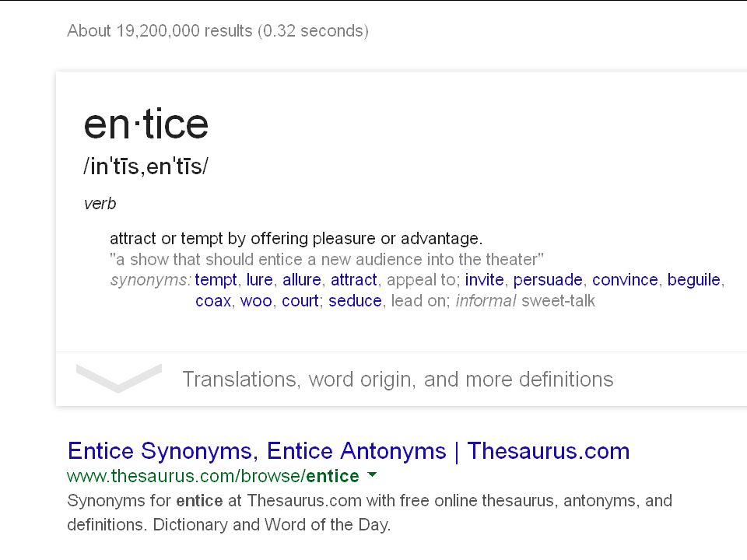Select the 'allure' synonym link
The height and width of the screenshot is (560, 747).
pyautogui.click(x=302, y=279)
